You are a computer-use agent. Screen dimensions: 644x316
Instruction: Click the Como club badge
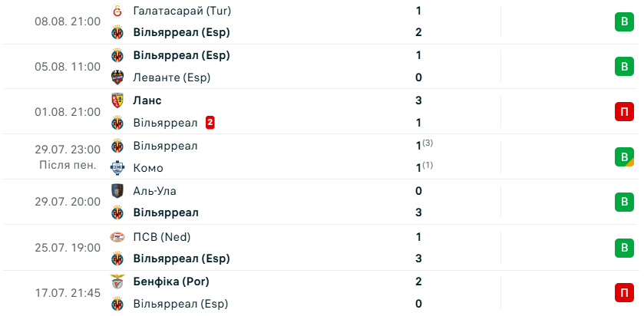click(117, 168)
